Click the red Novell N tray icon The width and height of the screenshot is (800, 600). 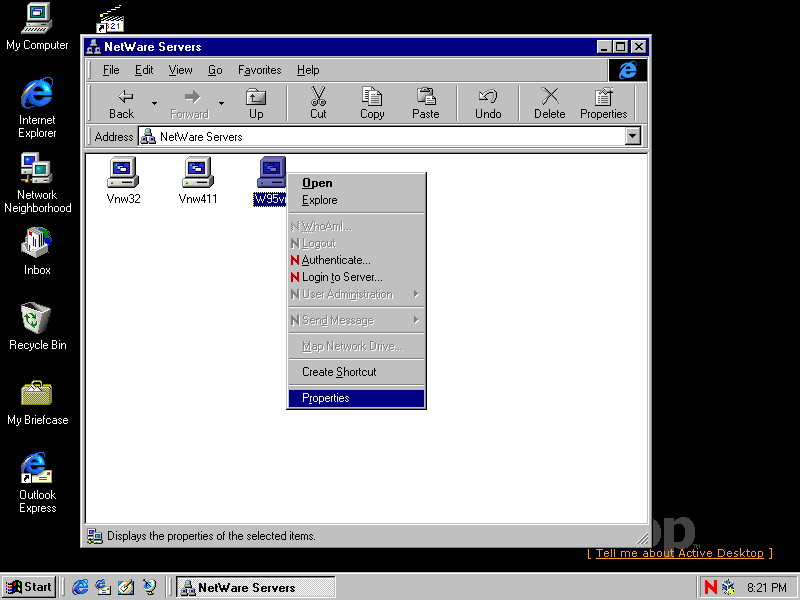point(710,587)
